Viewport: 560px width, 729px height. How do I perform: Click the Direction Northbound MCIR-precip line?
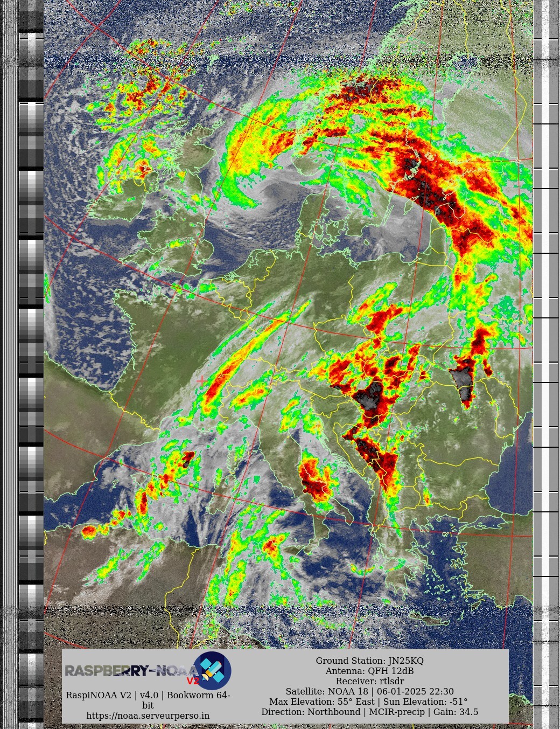(x=369, y=712)
